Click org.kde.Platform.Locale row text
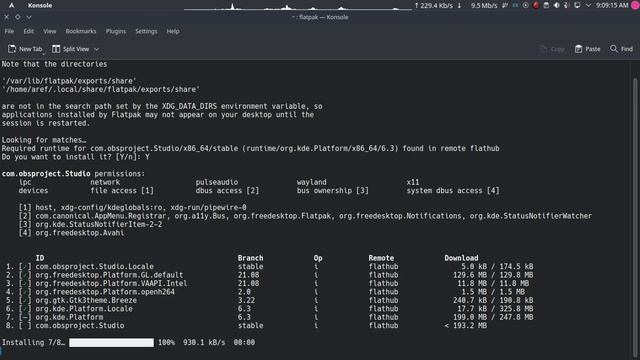The image size is (640, 360). tap(84, 309)
